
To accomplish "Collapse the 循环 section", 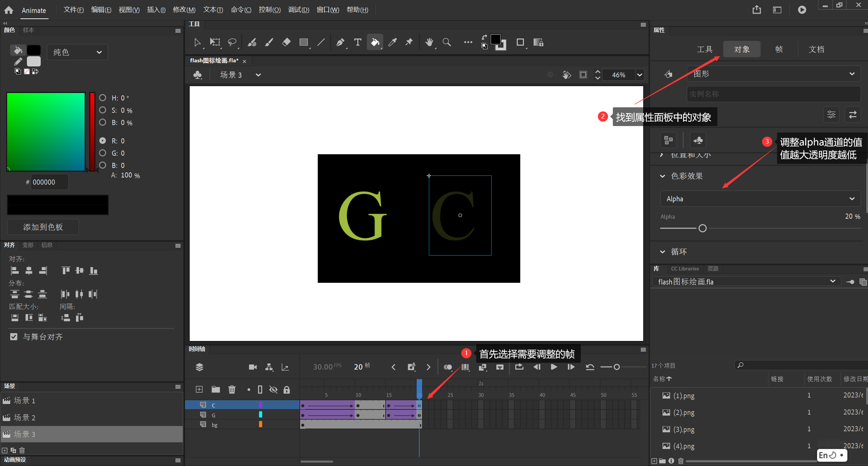I will tap(663, 252).
